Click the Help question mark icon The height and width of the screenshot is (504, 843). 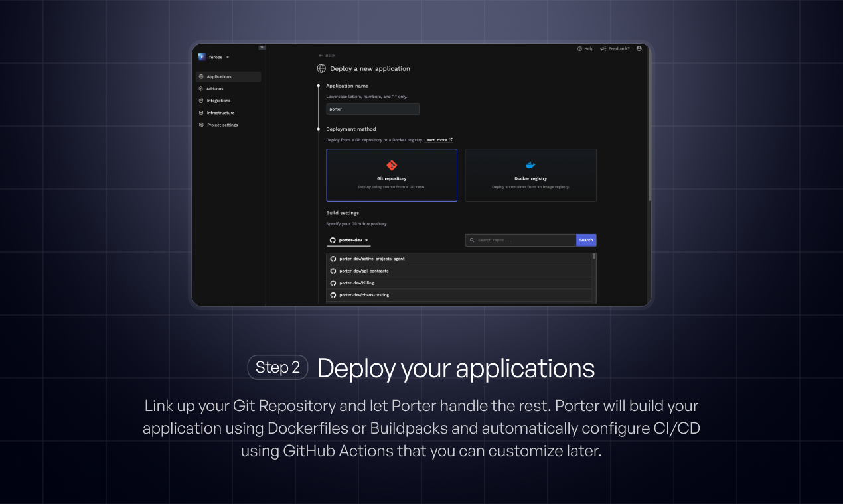(579, 48)
